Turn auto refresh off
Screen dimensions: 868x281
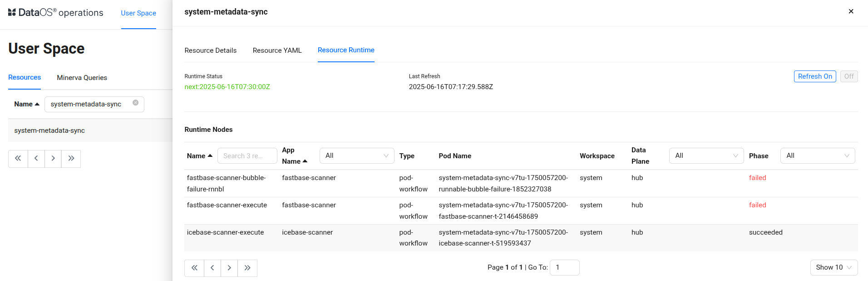(848, 76)
